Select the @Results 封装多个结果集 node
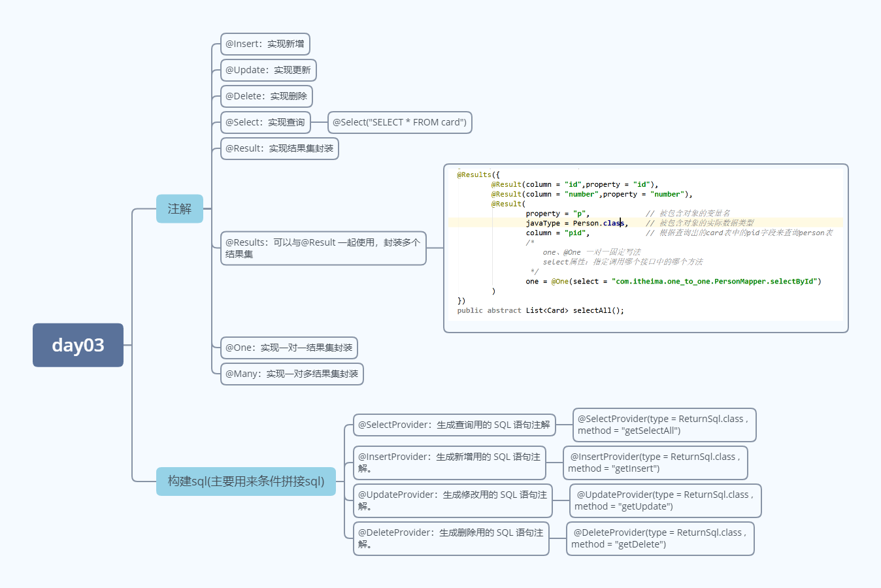The height and width of the screenshot is (588, 881). click(323, 248)
